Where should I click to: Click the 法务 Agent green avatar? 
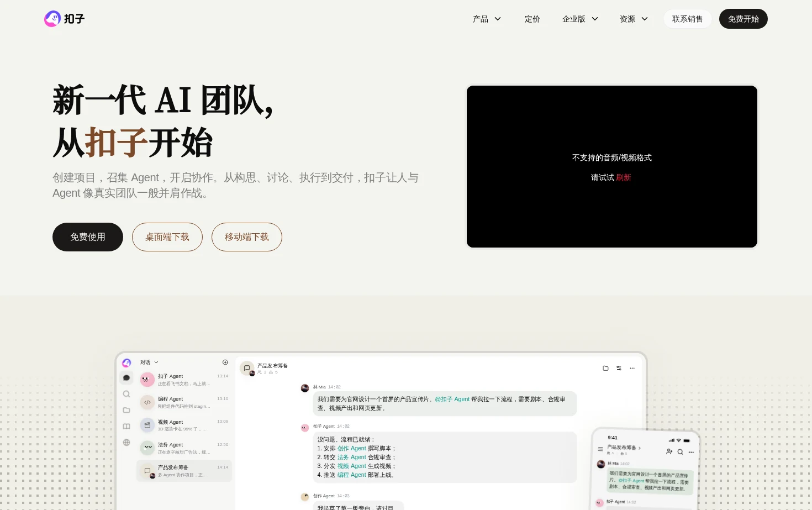147,448
